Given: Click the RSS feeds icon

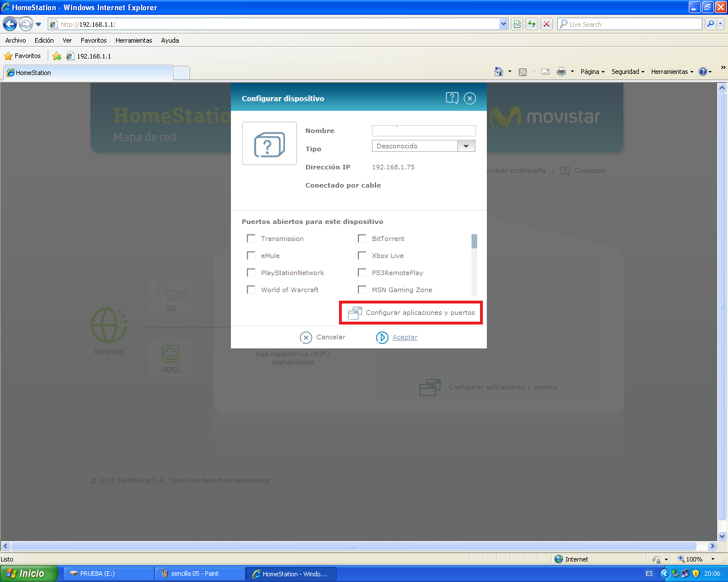Looking at the screenshot, I should [523, 72].
